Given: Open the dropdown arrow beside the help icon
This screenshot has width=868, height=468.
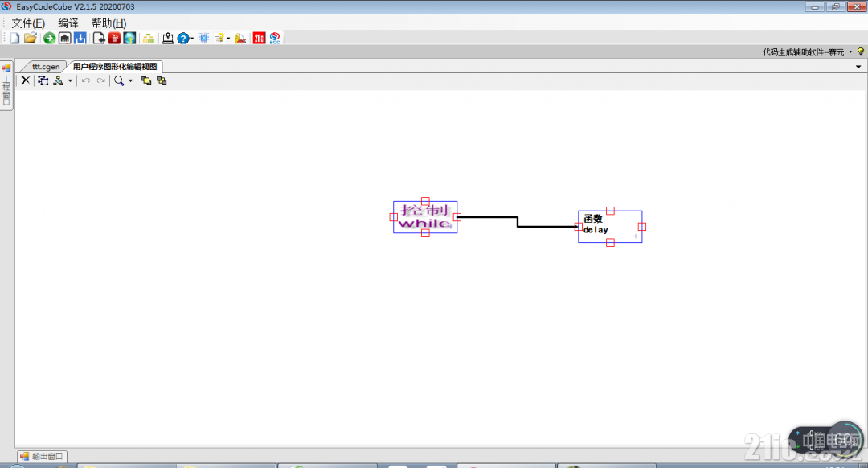Looking at the screenshot, I should tap(192, 39).
